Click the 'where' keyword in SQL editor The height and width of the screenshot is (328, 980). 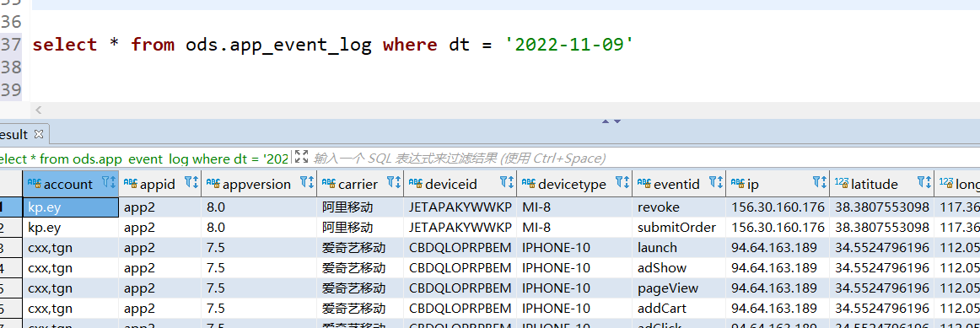[410, 45]
